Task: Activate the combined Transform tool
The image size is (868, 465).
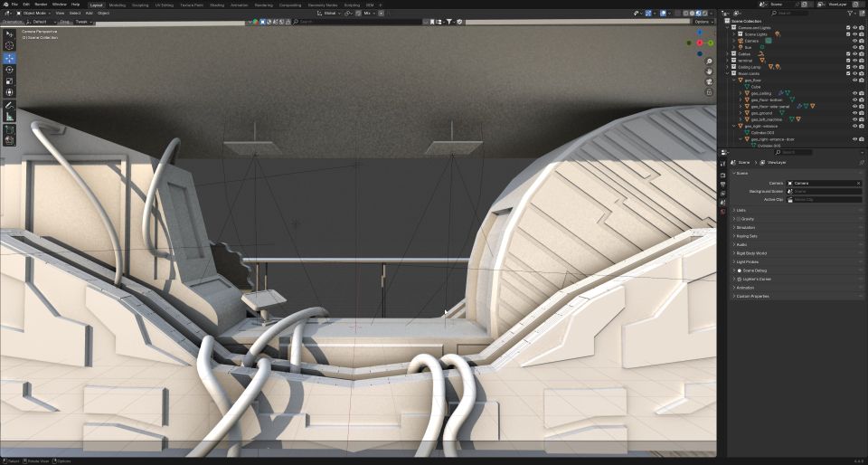Action: [9, 92]
